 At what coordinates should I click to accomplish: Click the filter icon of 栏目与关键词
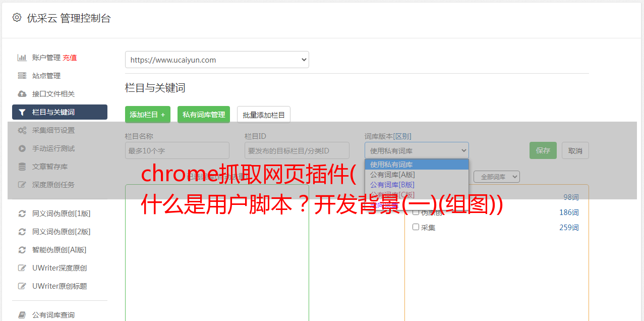click(x=22, y=112)
